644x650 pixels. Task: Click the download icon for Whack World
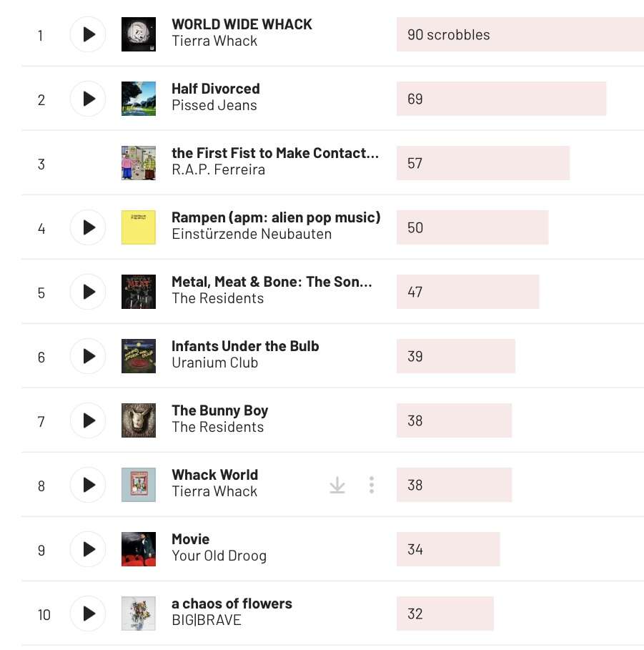[x=337, y=486]
